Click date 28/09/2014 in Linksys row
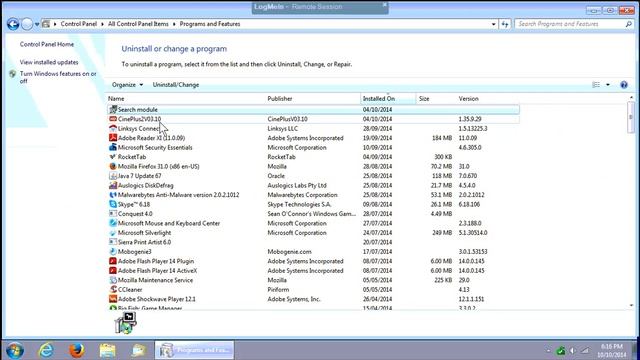 pos(377,128)
